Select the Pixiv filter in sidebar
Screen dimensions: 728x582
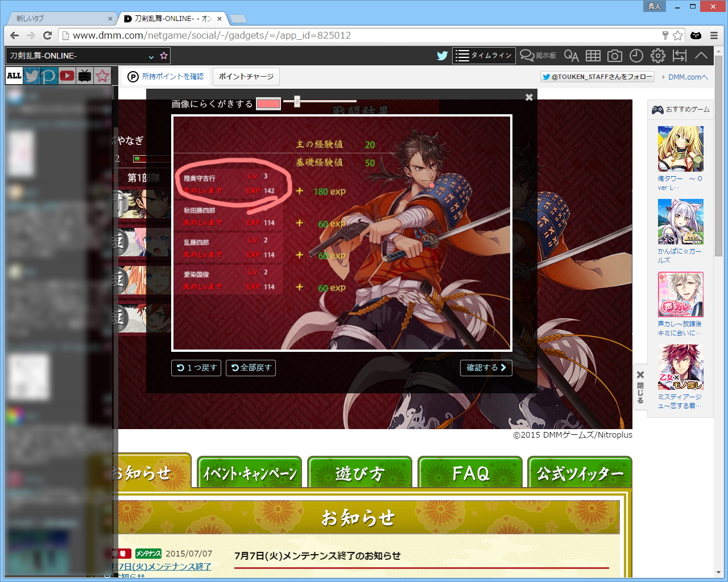(49, 76)
